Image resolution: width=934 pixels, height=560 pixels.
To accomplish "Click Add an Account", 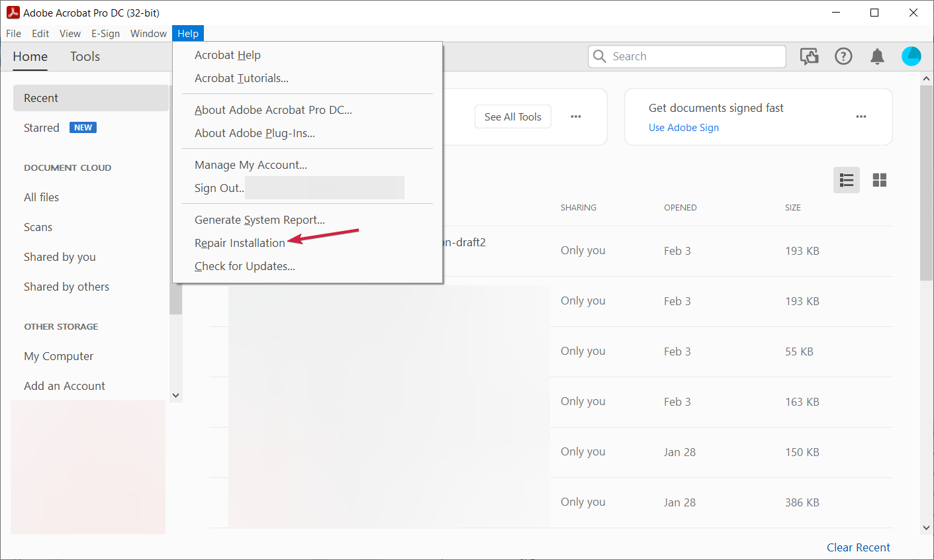I will [64, 386].
